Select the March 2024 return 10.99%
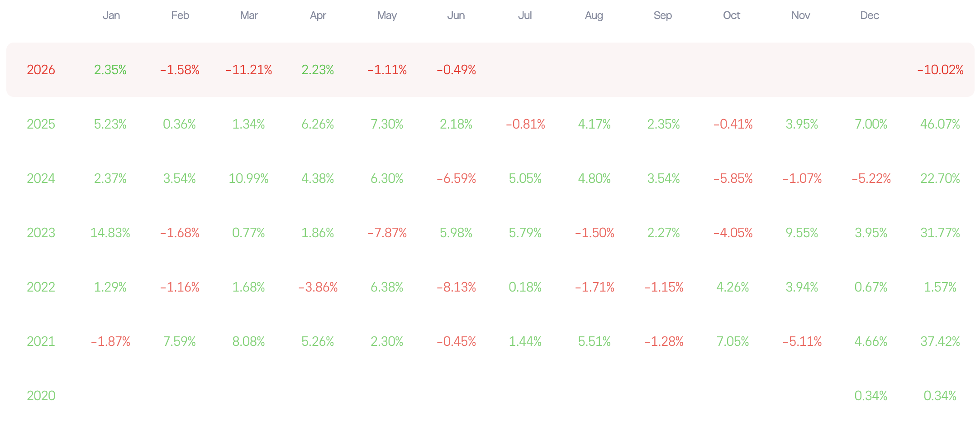 pos(249,178)
